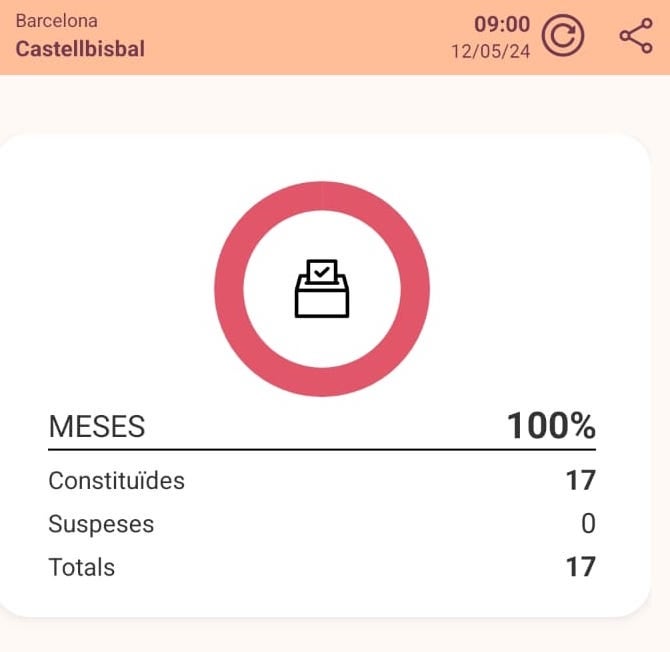Tap the 12/05/24 date
The height and width of the screenshot is (652, 670).
(490, 50)
